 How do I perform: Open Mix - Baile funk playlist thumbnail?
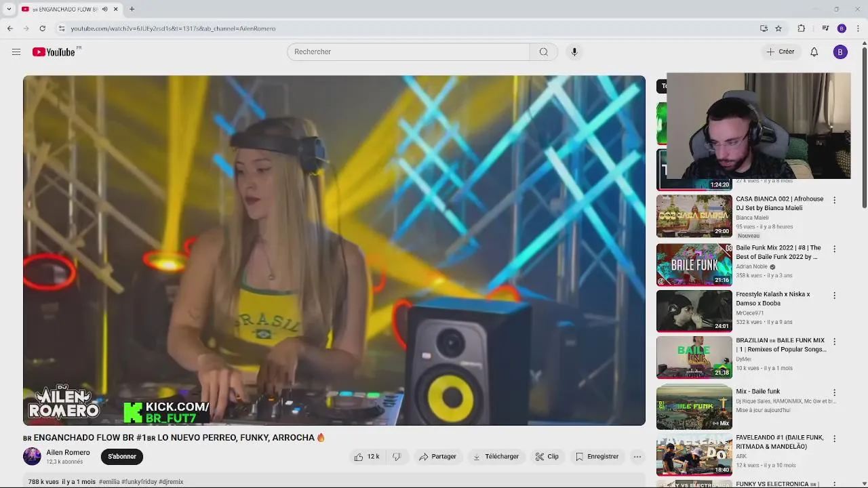coord(694,407)
